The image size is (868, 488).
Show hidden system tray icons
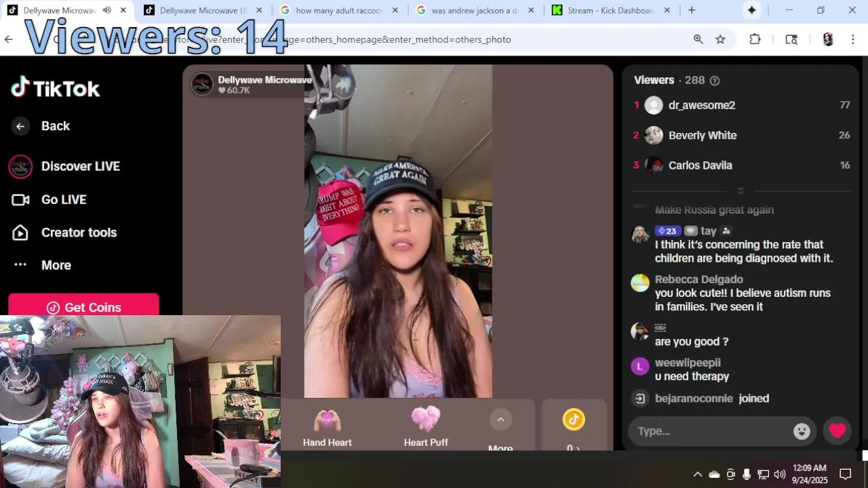pyautogui.click(x=697, y=474)
